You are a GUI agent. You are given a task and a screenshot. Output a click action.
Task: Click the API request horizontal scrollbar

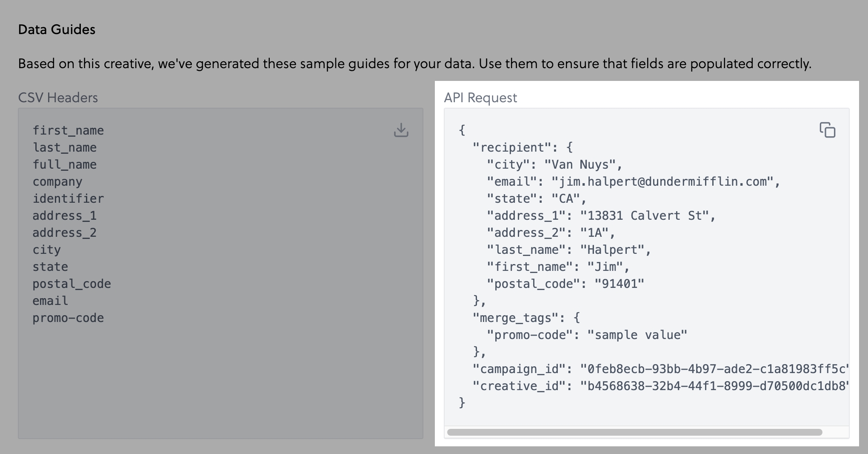634,432
